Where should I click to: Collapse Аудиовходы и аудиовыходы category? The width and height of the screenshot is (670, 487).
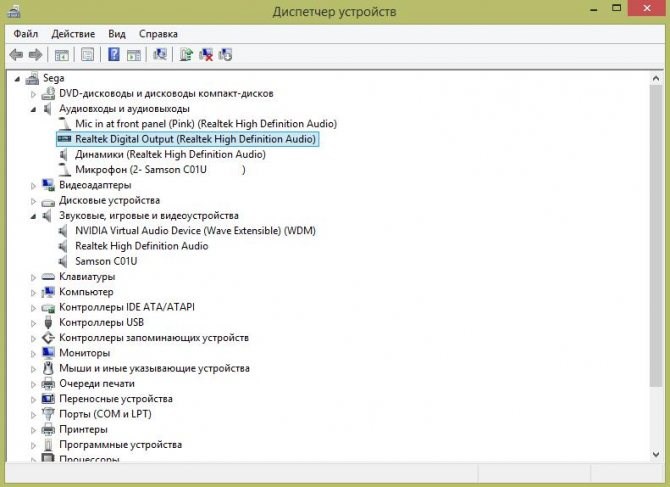[x=33, y=109]
